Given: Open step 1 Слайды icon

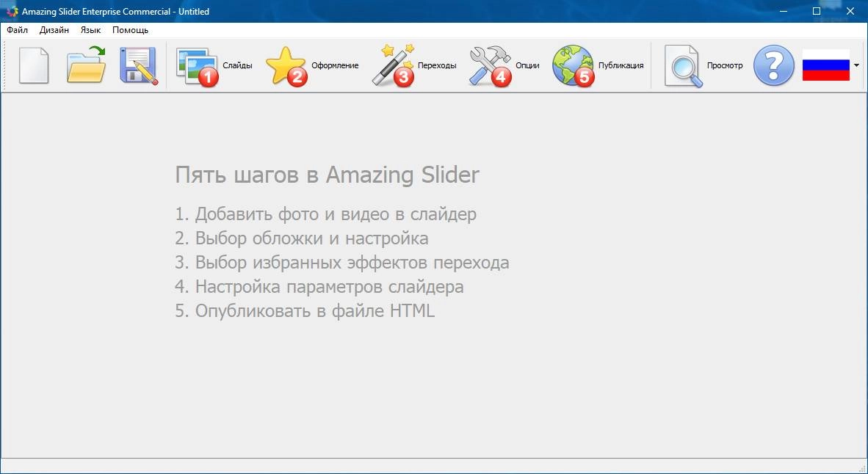Looking at the screenshot, I should tap(197, 66).
